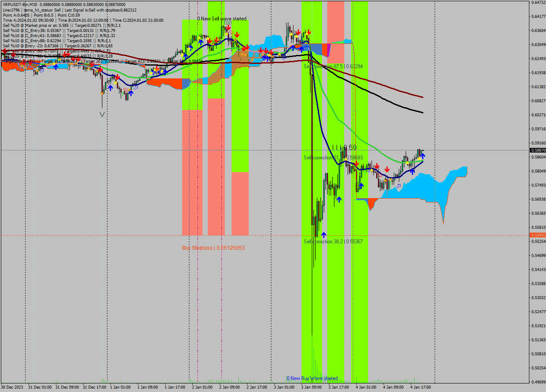Click the 0.56938 price axis label
546x392 pixels.
pyautogui.click(x=538, y=199)
